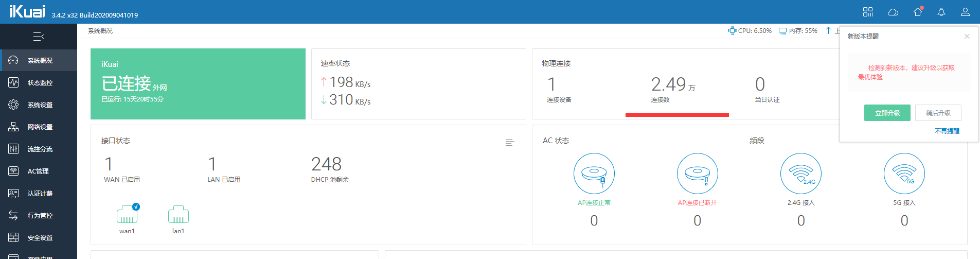Image resolution: width=980 pixels, height=259 pixels.
Task: Click the 状态监控 waveform icon
Action: tap(13, 82)
